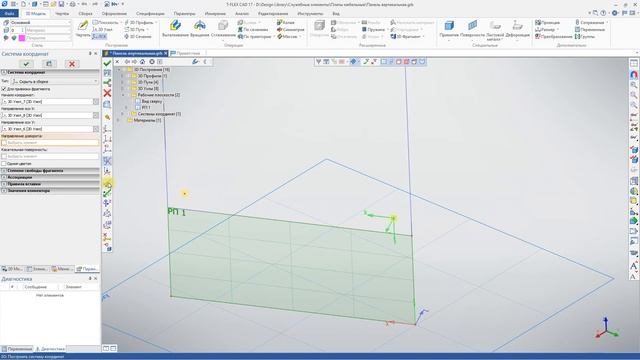640x360 pixels.
Task: Switch to the Диагностика bottom tab
Action: [50, 349]
